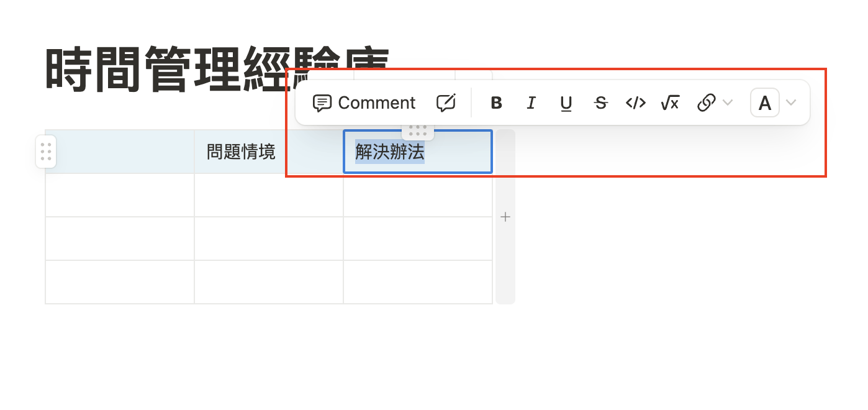Expand the text color dropdown chevron
This screenshot has height=410, width=868.
click(x=790, y=103)
